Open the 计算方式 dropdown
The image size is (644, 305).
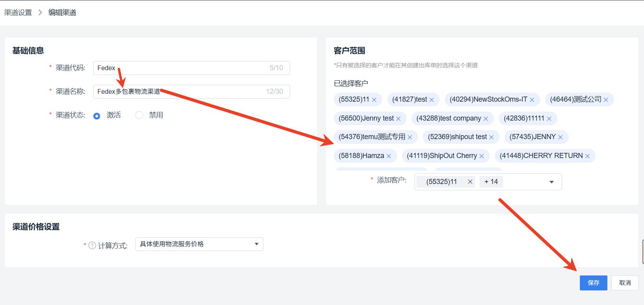click(199, 244)
